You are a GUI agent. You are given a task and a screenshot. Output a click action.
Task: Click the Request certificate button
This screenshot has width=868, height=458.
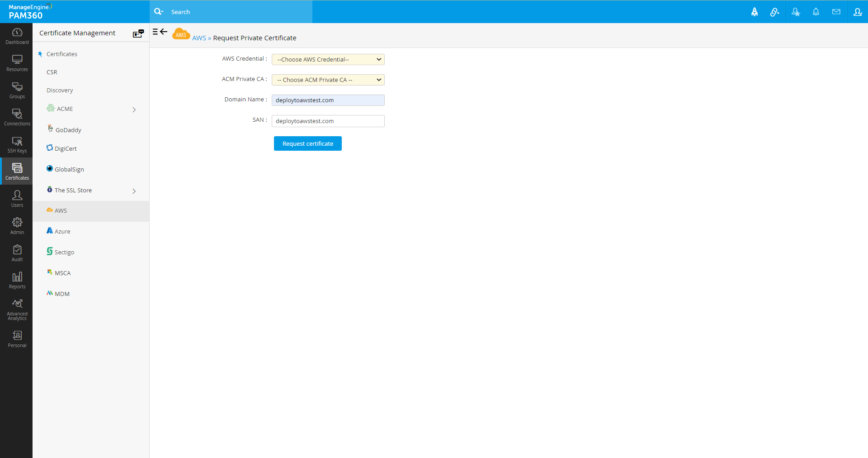pyautogui.click(x=308, y=143)
